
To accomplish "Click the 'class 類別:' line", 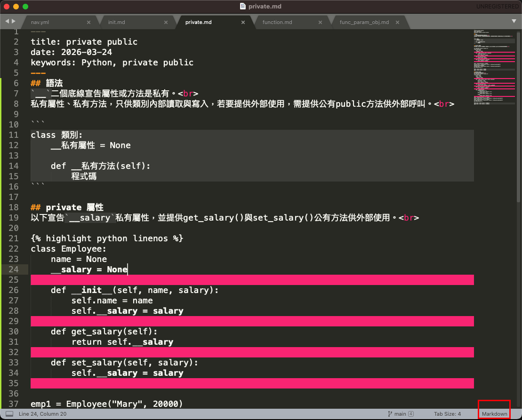I will pyautogui.click(x=56, y=135).
